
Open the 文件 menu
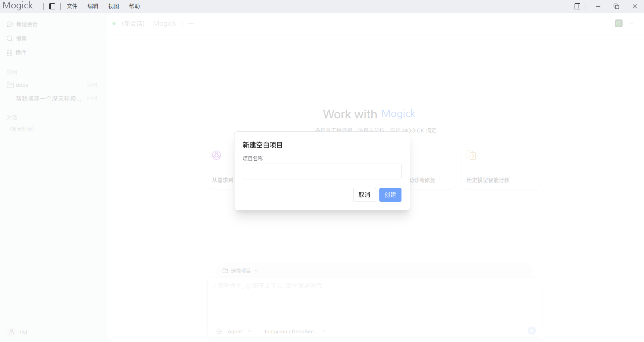click(72, 6)
